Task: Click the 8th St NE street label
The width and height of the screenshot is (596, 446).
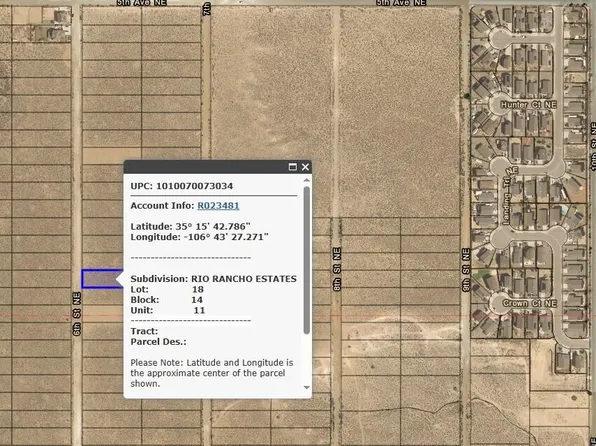Action: click(x=337, y=269)
